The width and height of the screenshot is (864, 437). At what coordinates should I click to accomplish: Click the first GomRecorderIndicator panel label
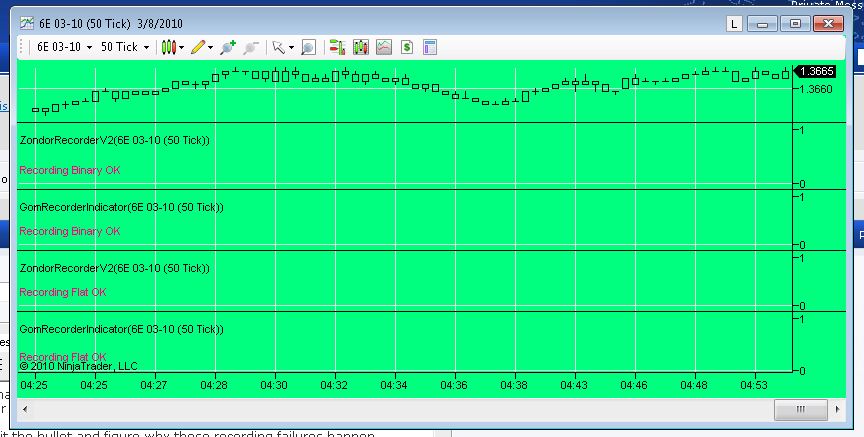(x=122, y=207)
